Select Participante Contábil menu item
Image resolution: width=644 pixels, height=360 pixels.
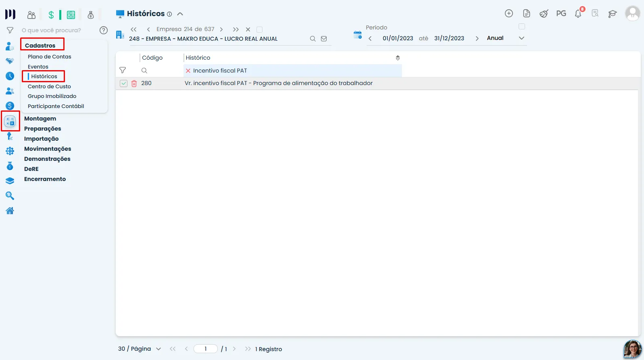coord(56,106)
